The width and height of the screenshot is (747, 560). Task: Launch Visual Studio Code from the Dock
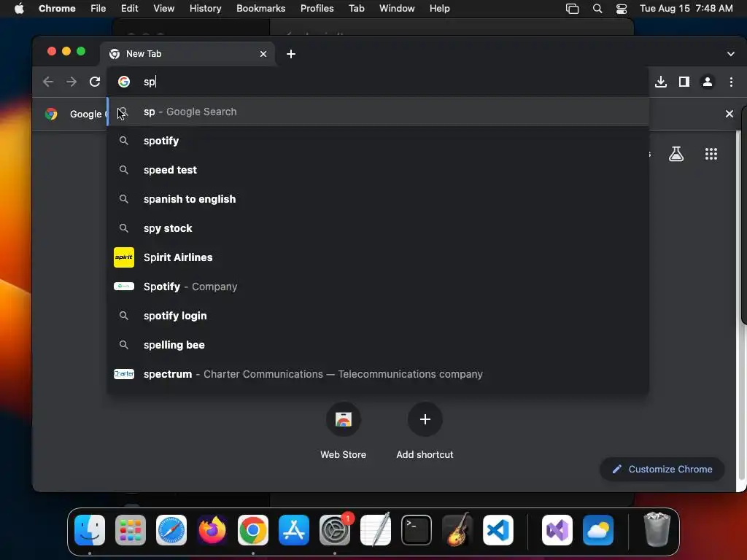498,530
